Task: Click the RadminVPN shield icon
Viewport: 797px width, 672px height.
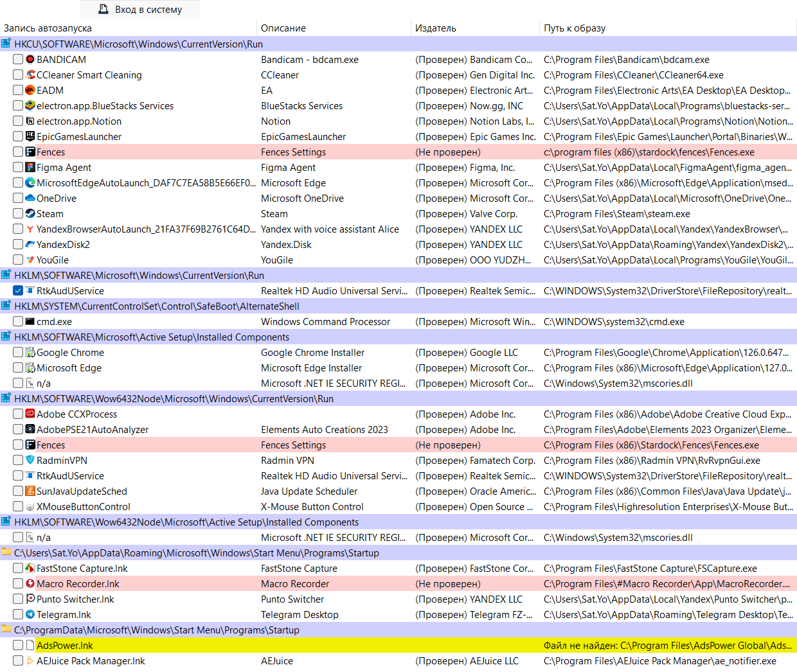Action: point(30,460)
